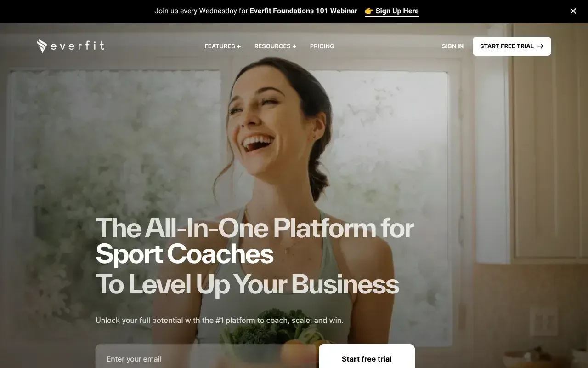Click the Unlock your full potential subtitle
The image size is (588, 368).
click(220, 320)
